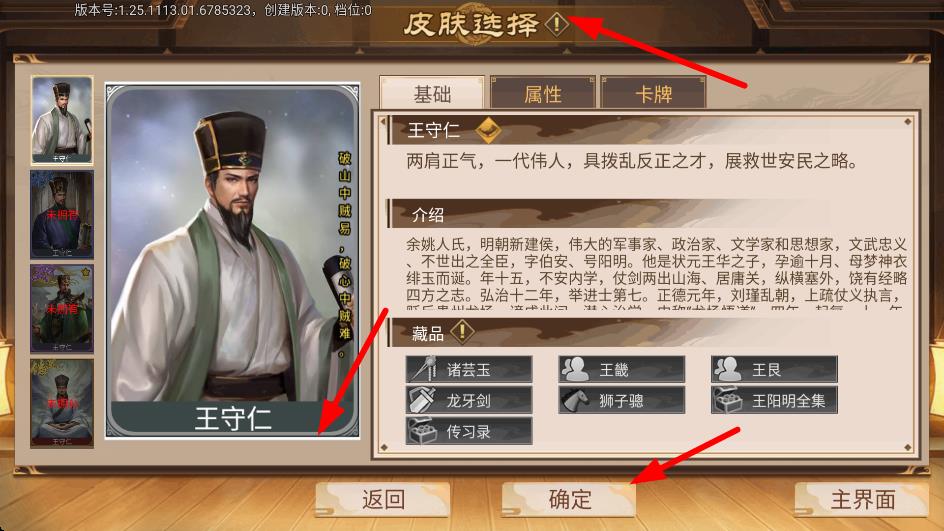Select the 王艮 character item
This screenshot has width=944, height=531.
[x=774, y=369]
